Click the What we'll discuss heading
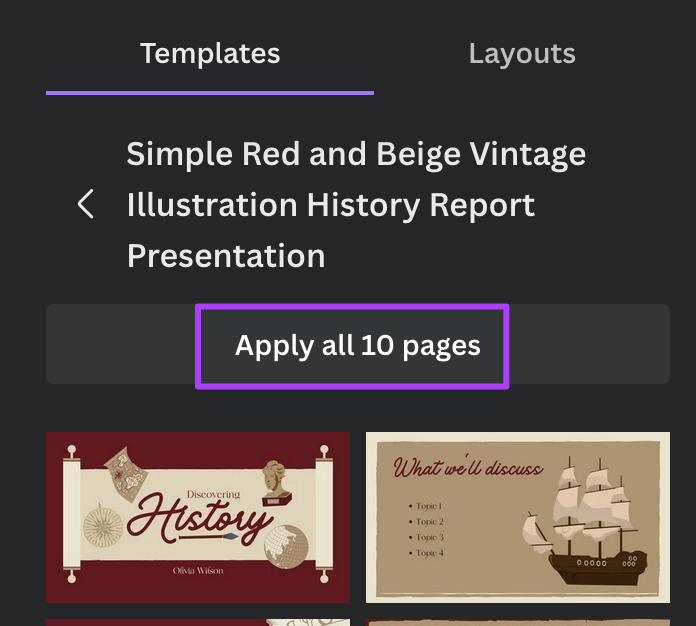Image resolution: width=696 pixels, height=626 pixels. click(x=468, y=468)
